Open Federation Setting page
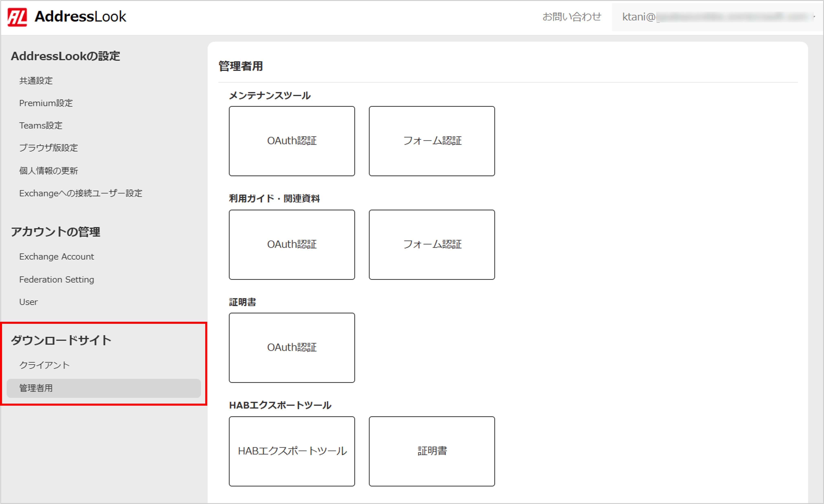Screen dimensions: 824x504 coord(57,279)
